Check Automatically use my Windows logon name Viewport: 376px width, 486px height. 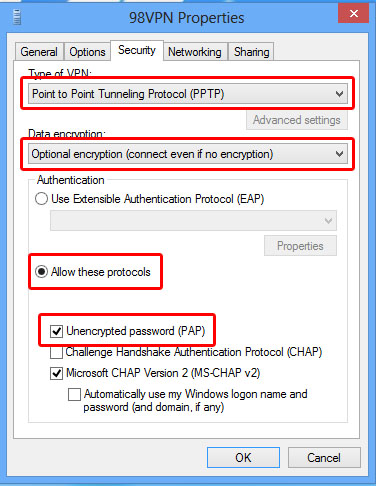74,394
